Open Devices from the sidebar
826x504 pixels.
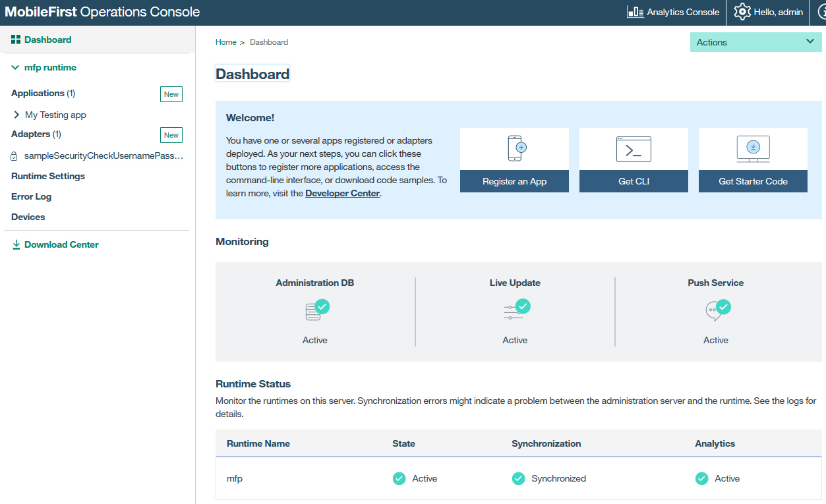click(28, 217)
